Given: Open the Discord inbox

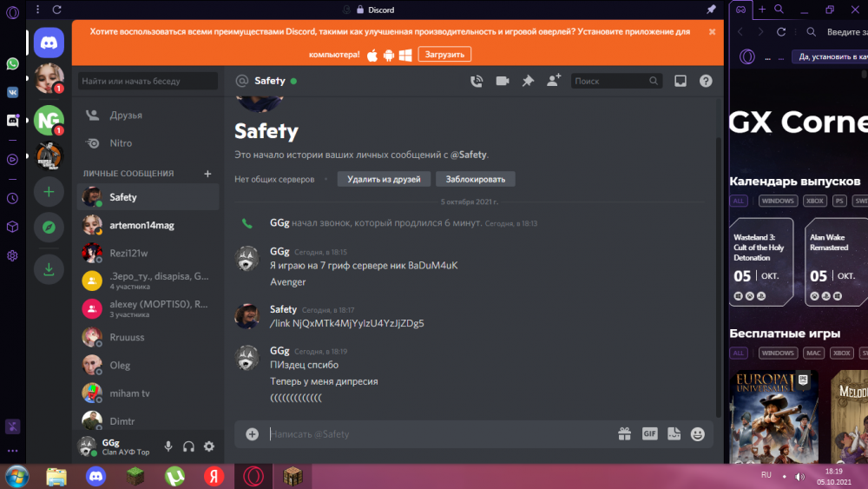Looking at the screenshot, I should coord(681,81).
